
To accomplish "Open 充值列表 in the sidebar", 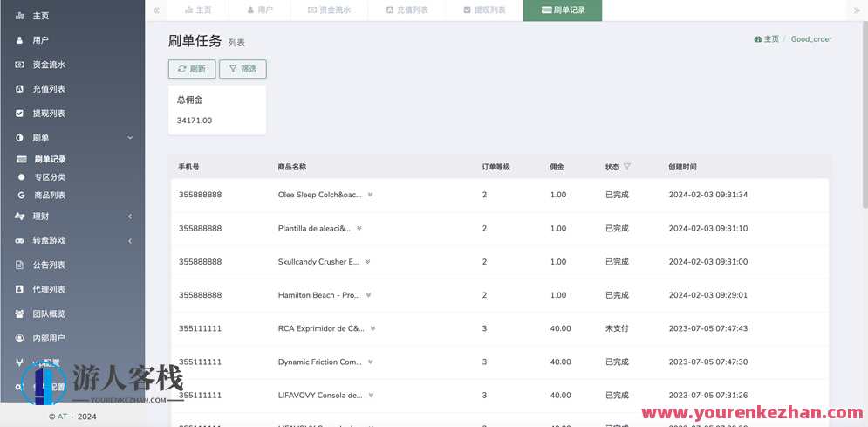I will click(x=49, y=89).
